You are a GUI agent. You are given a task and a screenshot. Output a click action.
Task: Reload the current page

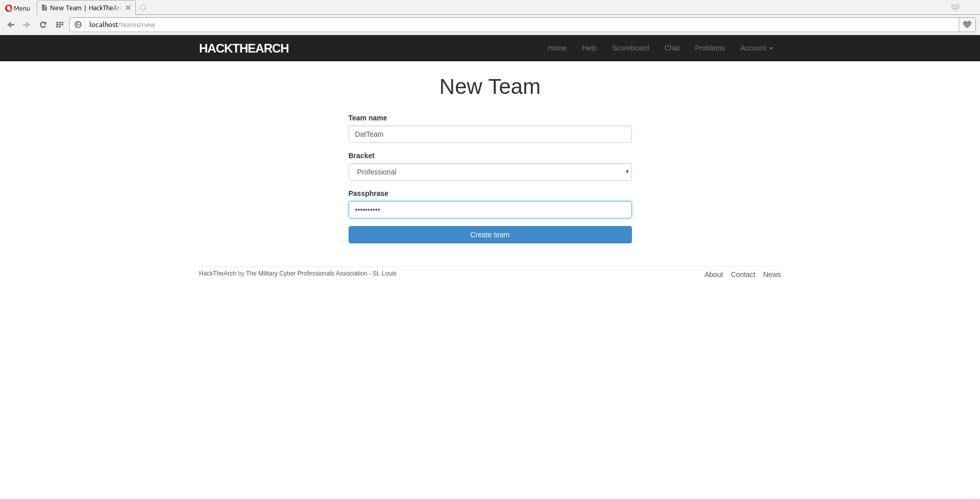pyautogui.click(x=43, y=24)
